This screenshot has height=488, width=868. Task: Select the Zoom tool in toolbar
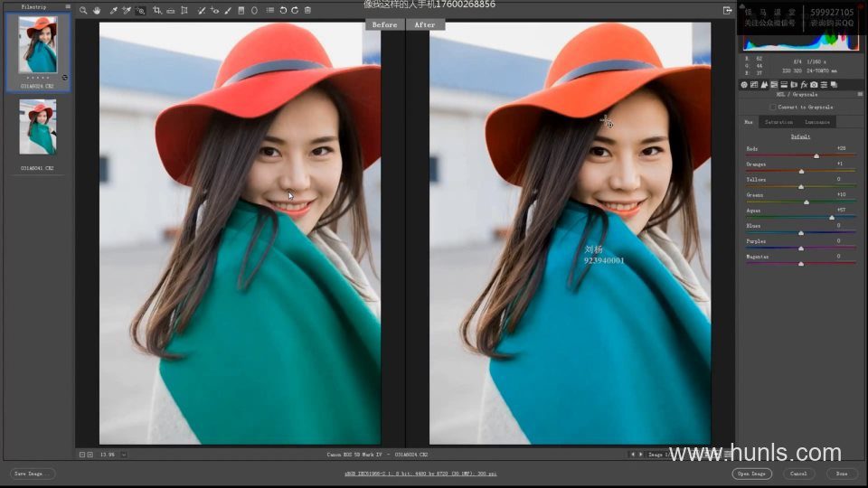coord(83,11)
